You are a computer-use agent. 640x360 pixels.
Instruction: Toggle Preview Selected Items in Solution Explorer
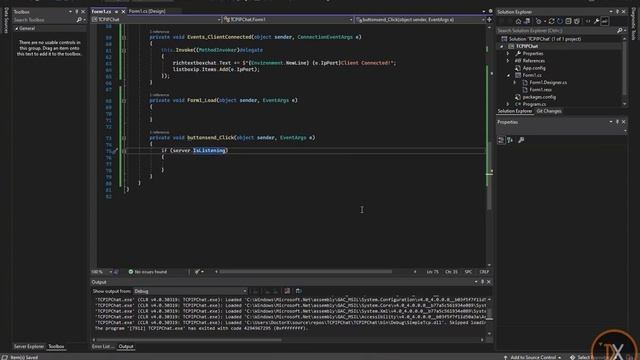[604, 21]
